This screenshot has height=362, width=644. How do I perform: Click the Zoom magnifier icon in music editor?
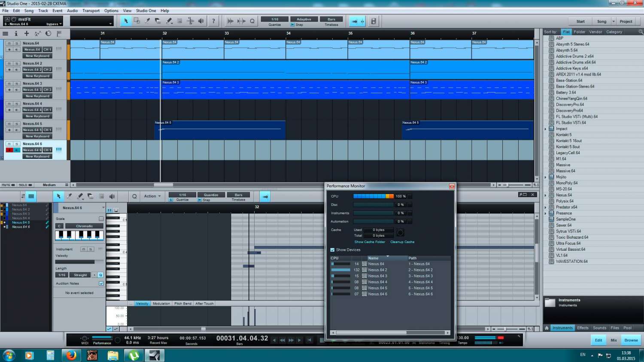(134, 196)
